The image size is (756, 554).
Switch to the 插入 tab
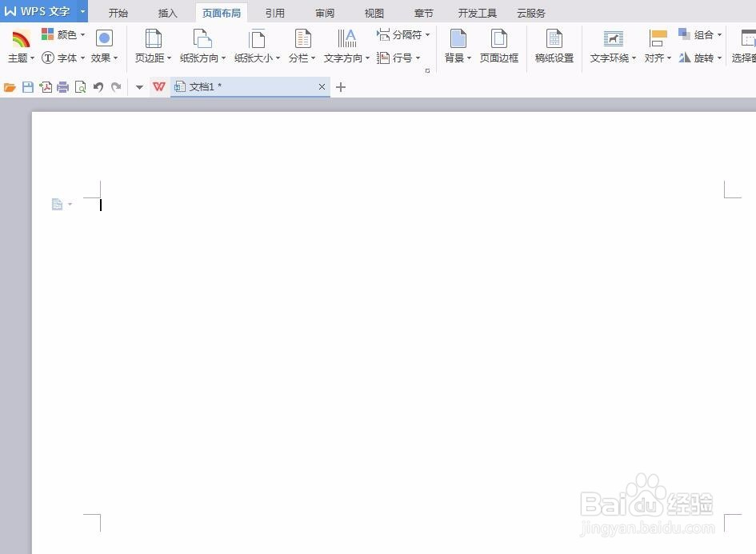(168, 13)
